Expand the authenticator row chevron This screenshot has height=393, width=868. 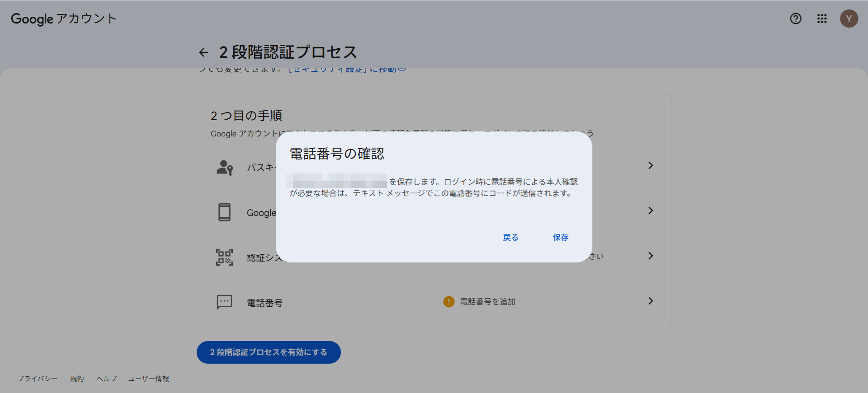click(650, 256)
